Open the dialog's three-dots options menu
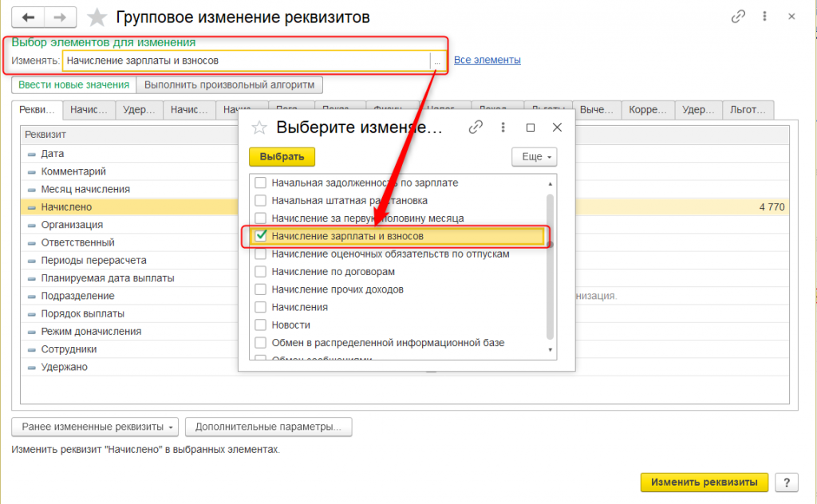Viewport: 817px width, 504px height. coord(503,127)
